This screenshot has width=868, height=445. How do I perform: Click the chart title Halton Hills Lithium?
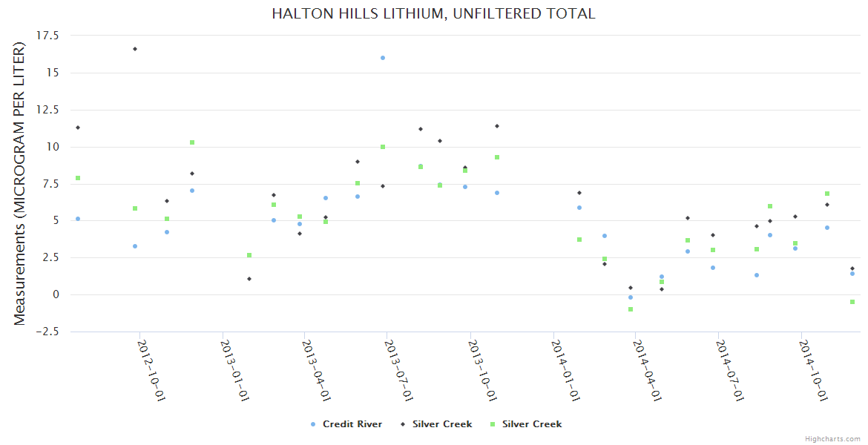click(433, 13)
